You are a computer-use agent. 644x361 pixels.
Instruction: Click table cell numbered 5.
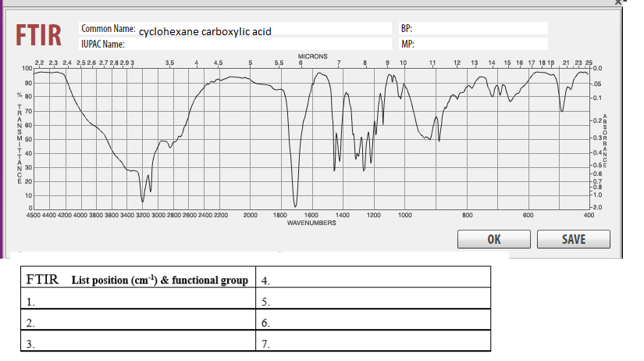pos(373,298)
